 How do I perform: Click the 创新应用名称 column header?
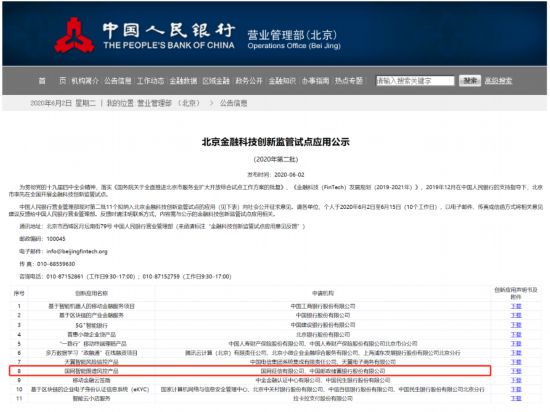pos(92,293)
